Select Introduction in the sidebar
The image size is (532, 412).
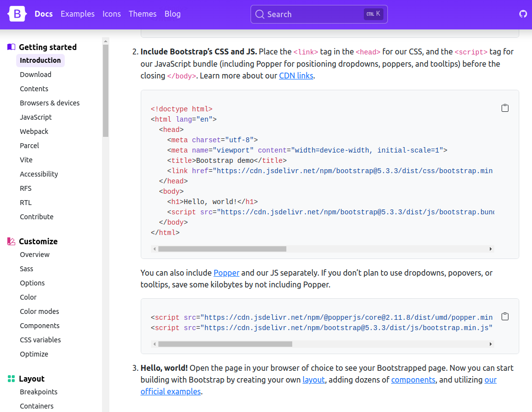(40, 60)
